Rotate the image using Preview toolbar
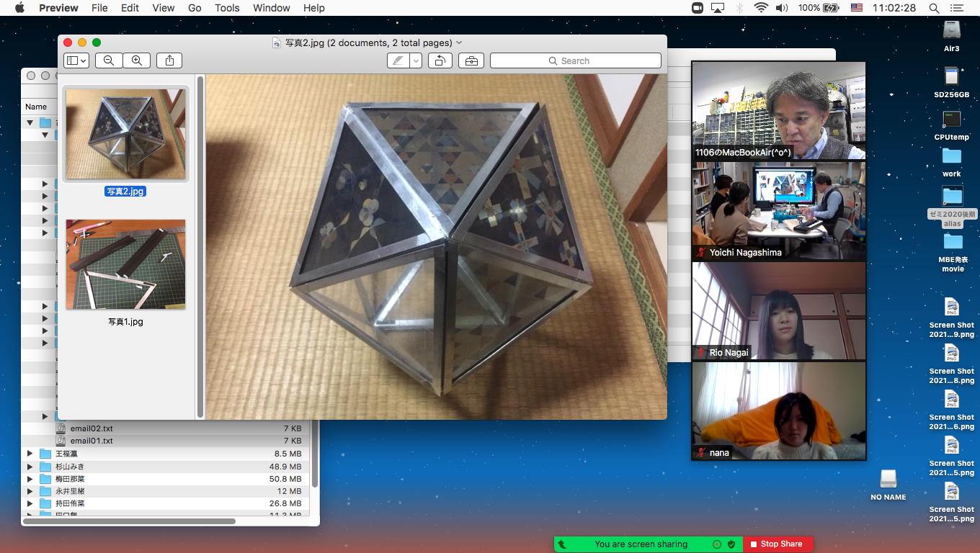980x553 pixels. tap(440, 61)
